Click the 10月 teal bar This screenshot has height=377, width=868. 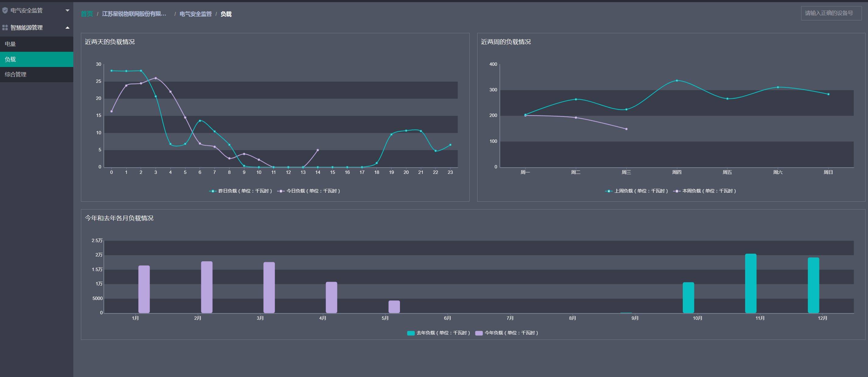click(x=688, y=298)
